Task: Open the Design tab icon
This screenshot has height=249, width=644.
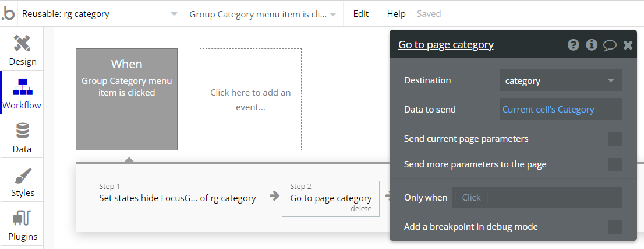Action: pos(22,44)
